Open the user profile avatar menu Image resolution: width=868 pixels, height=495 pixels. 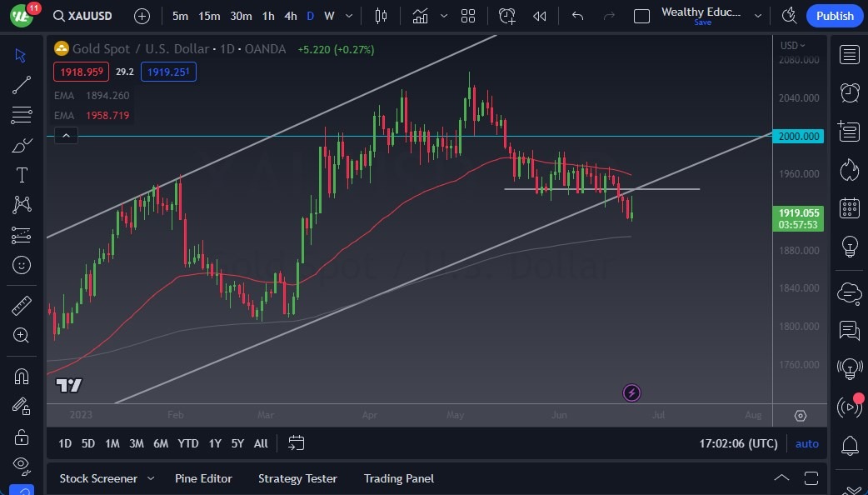22,16
